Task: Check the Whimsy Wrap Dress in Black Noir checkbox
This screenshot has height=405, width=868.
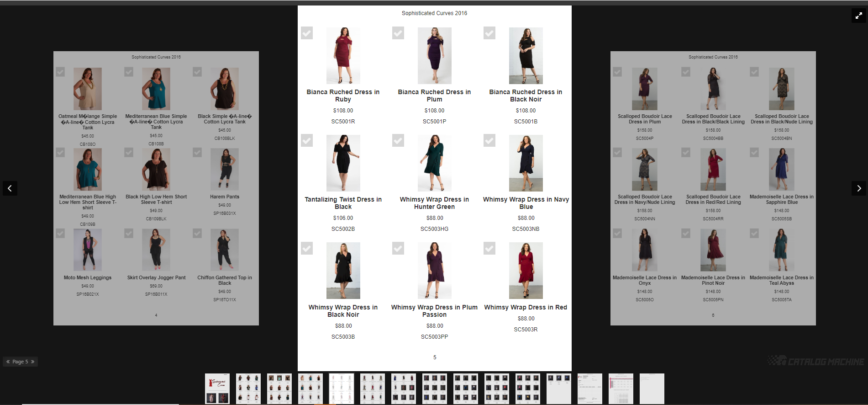Action: click(x=307, y=248)
